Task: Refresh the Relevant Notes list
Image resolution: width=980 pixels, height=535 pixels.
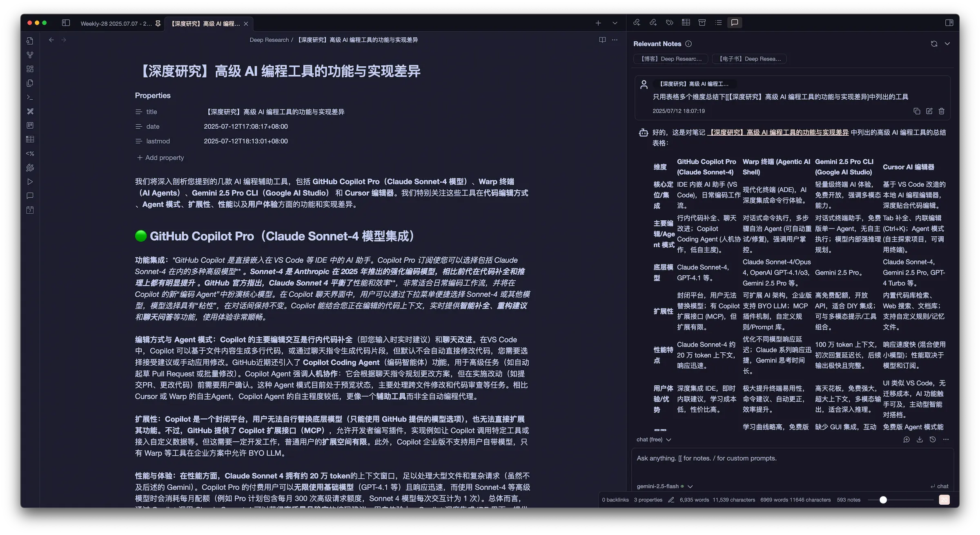Action: (x=934, y=44)
